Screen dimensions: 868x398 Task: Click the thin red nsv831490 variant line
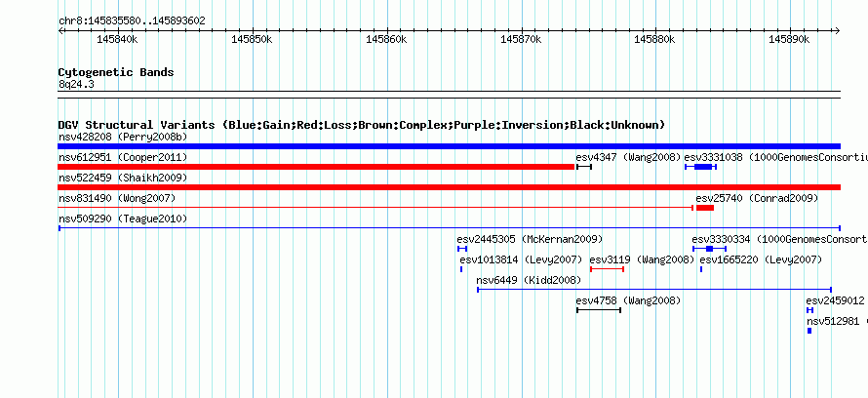tap(375, 208)
